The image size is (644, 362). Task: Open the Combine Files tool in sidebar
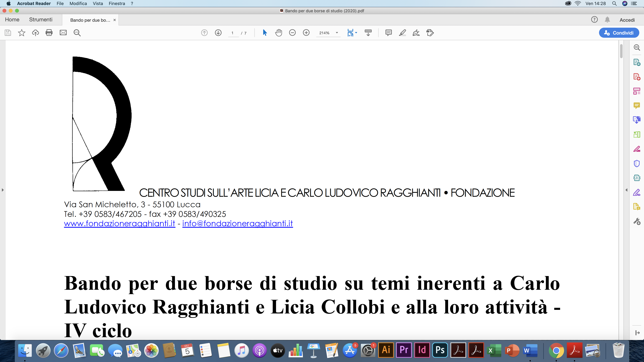pos(637,120)
